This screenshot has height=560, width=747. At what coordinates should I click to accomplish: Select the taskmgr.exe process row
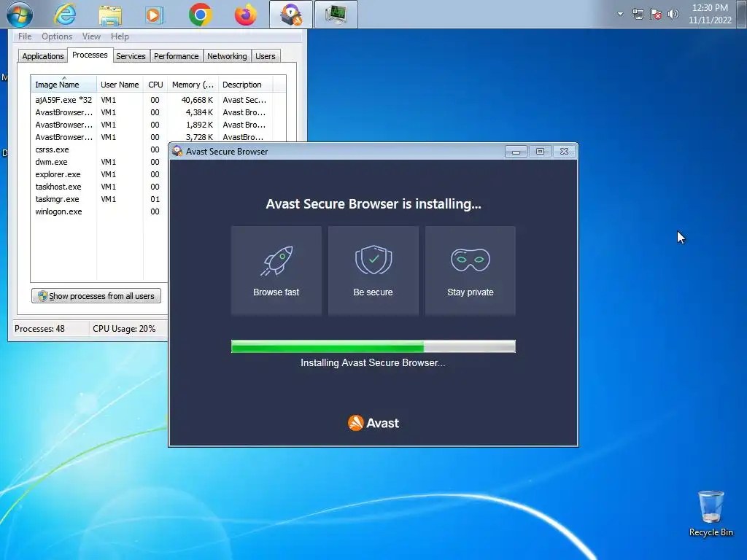coord(99,199)
